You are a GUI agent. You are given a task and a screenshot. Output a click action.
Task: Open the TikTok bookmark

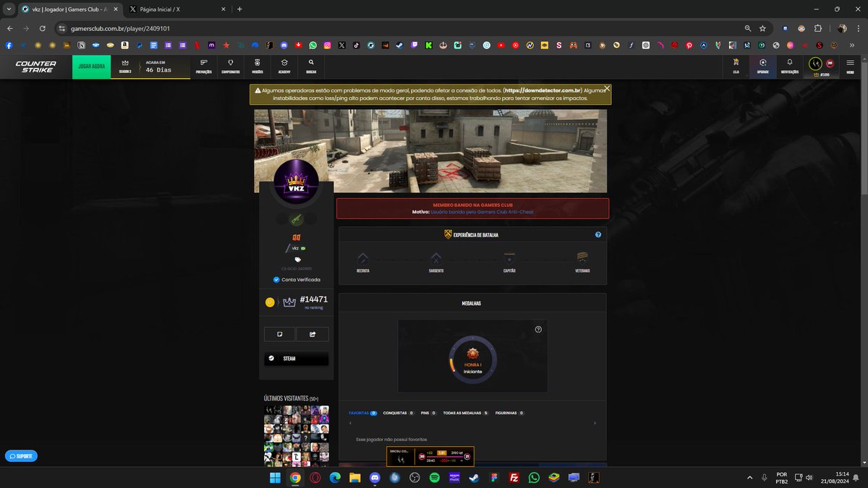tap(356, 45)
